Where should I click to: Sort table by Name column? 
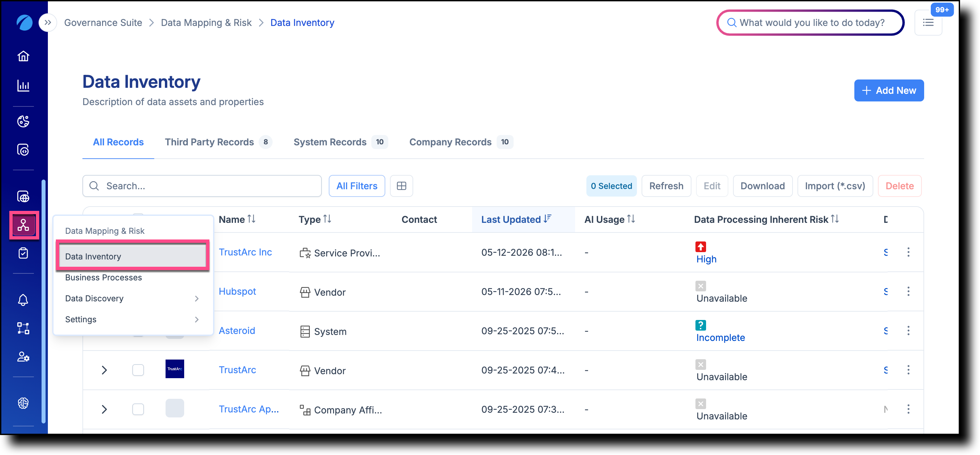point(251,219)
